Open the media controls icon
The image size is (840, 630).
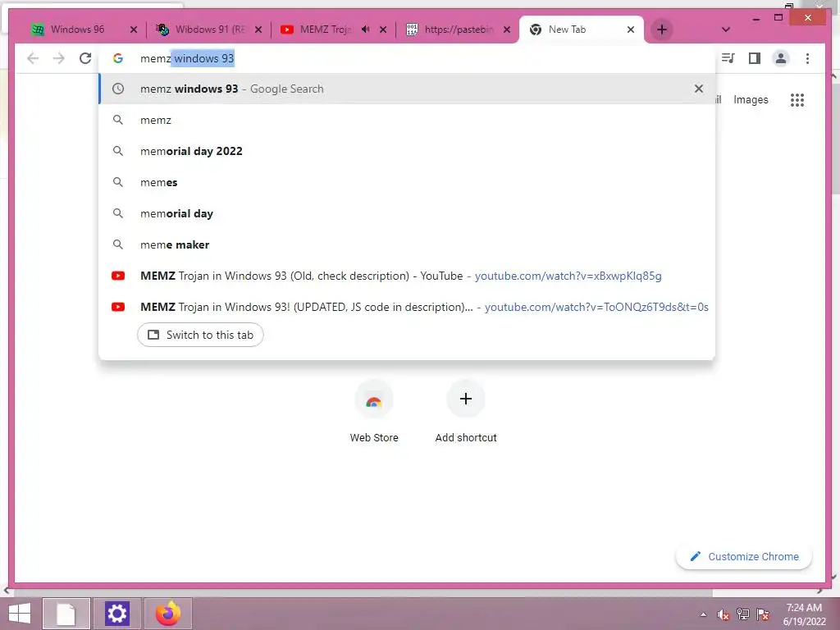point(728,58)
